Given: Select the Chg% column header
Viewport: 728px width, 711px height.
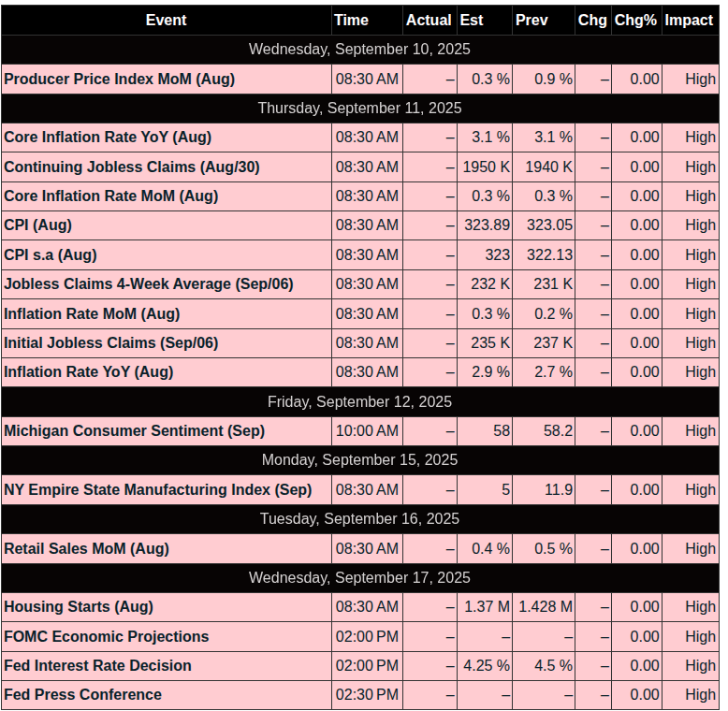Looking at the screenshot, I should [x=635, y=21].
